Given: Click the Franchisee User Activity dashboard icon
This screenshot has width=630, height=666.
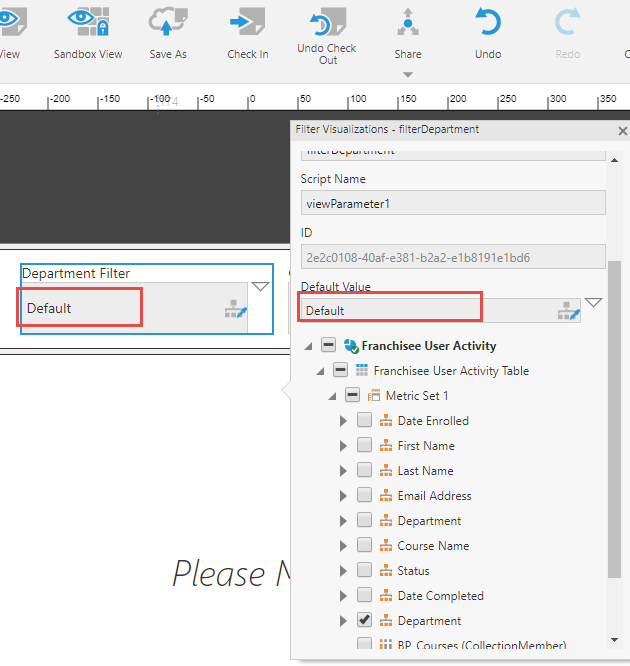Looking at the screenshot, I should point(351,346).
